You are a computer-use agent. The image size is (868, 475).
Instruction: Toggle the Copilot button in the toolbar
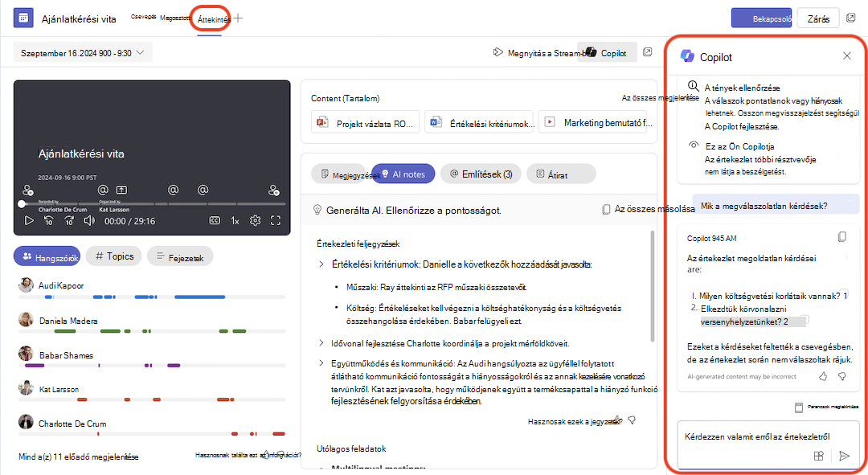[608, 53]
